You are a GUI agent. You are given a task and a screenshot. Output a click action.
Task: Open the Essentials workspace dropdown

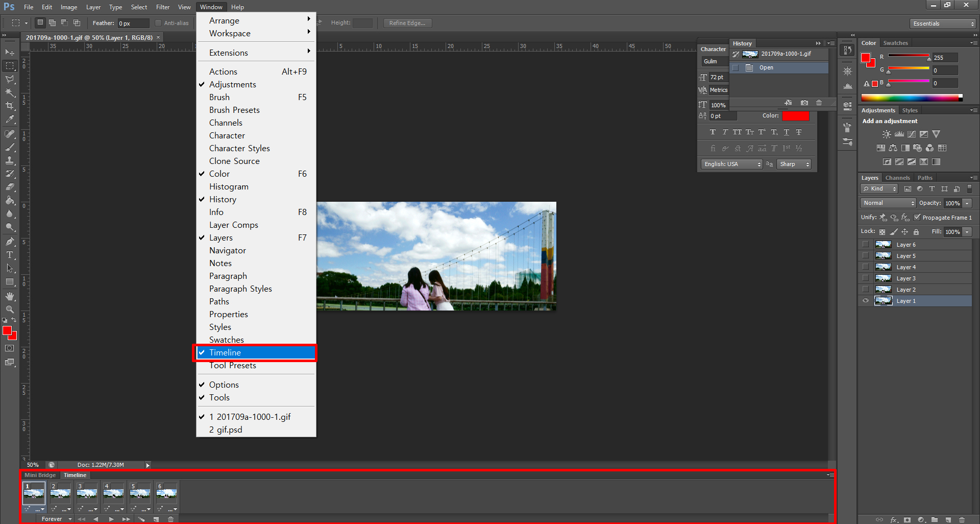(x=943, y=23)
